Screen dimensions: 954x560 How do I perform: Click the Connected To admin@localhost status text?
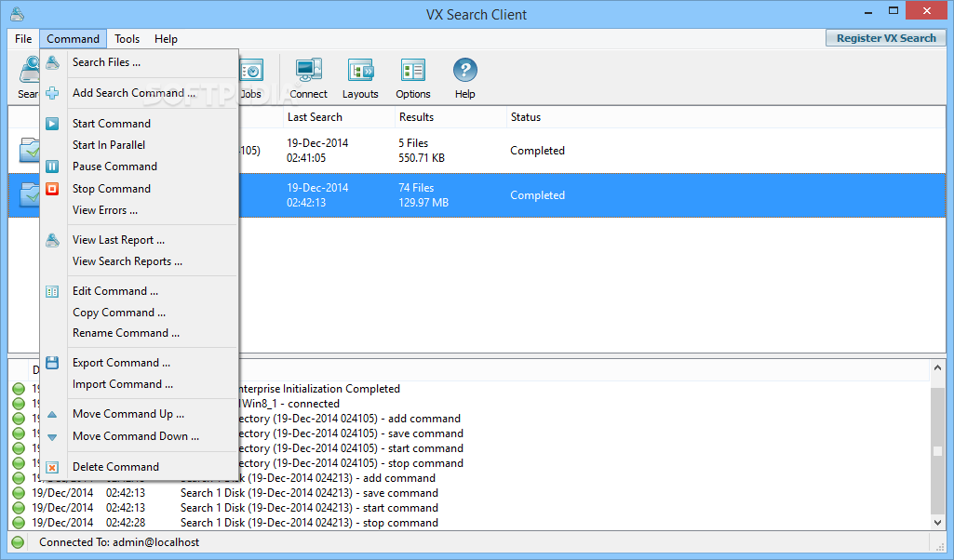click(119, 542)
